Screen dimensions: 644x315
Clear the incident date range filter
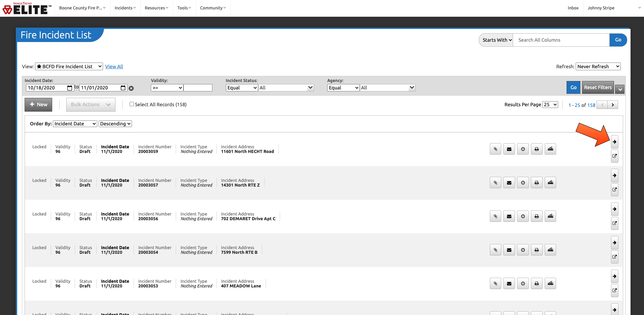[x=131, y=88]
